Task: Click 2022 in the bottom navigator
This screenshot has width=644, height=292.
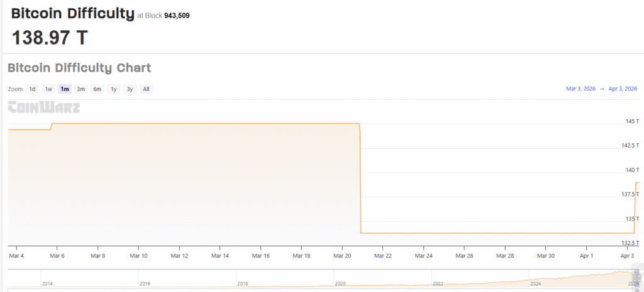Action: coord(438,284)
